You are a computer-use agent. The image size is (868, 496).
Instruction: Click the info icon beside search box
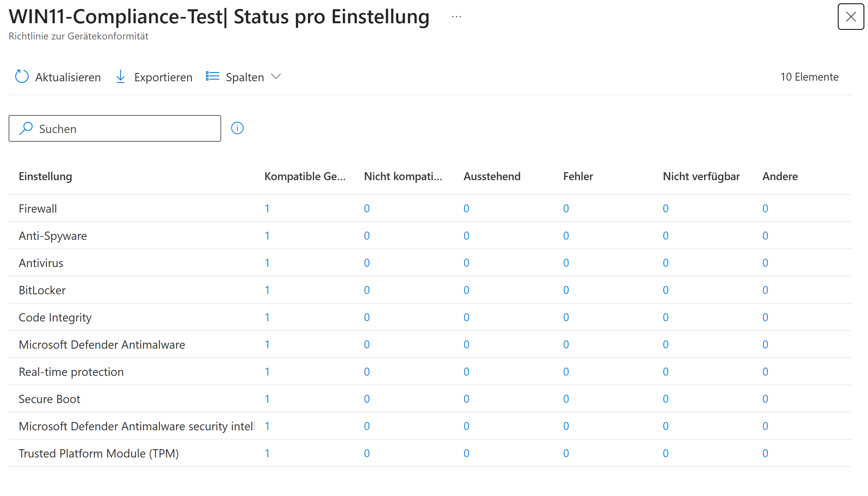pos(237,128)
